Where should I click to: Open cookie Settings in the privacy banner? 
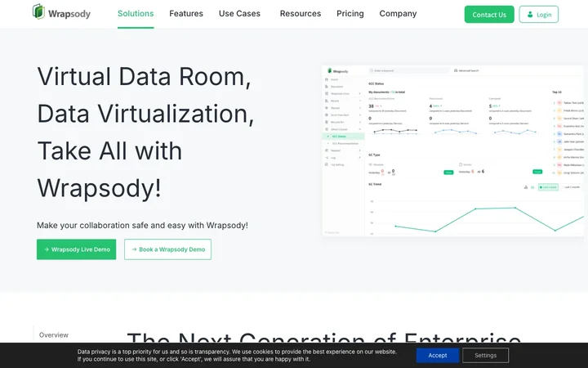tap(485, 355)
